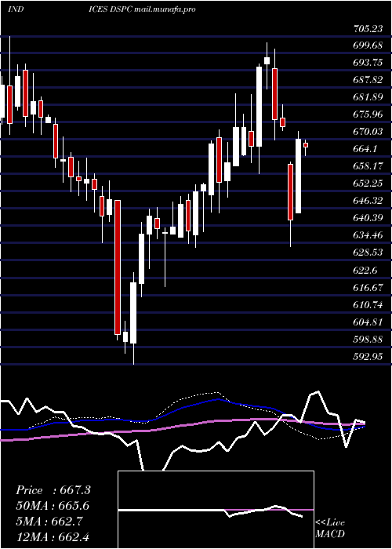Click the 5MA : 662.7 readout
The width and height of the screenshot is (392, 549).
pos(49,522)
